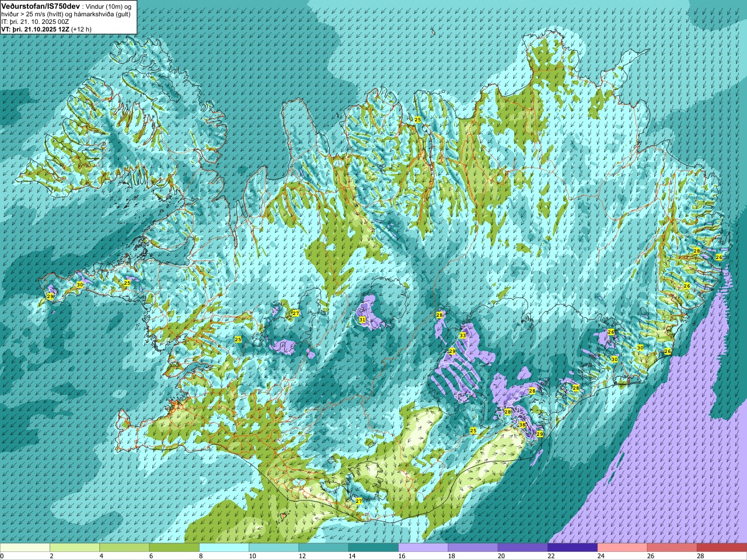
Task: Select the 8–10 m/s pale cyan legend swatch
Action: click(224, 548)
